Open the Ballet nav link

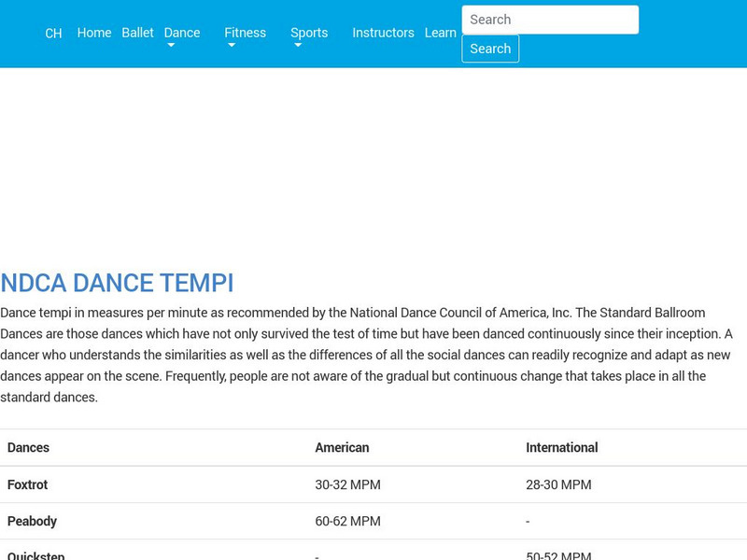[x=137, y=33]
